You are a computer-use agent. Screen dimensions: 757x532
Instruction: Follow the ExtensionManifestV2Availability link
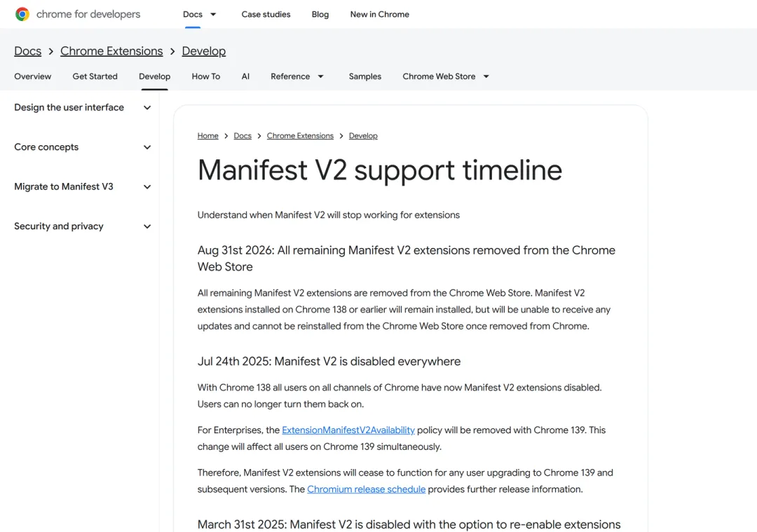pos(348,430)
